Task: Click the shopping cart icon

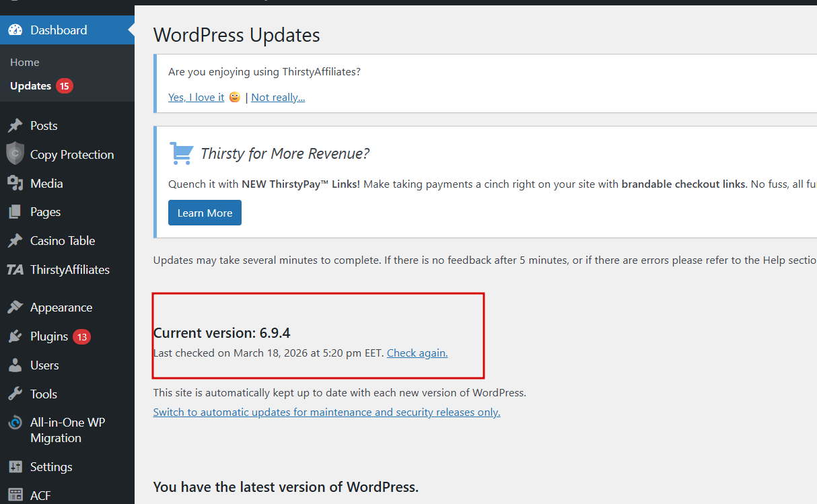Action: [181, 153]
